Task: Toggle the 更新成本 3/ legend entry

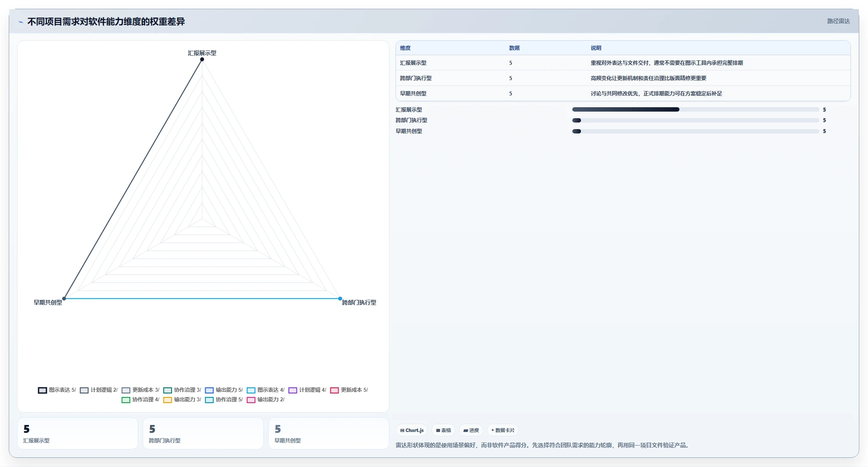Action: pyautogui.click(x=140, y=390)
